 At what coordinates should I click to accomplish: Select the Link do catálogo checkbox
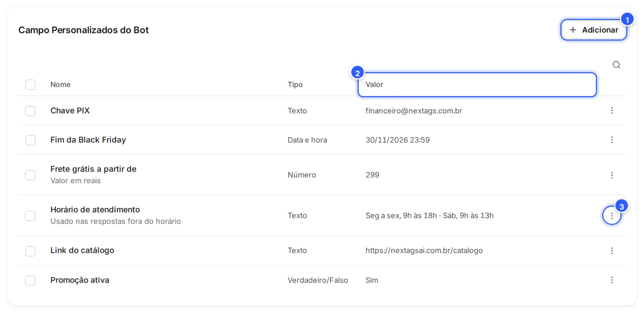point(30,251)
